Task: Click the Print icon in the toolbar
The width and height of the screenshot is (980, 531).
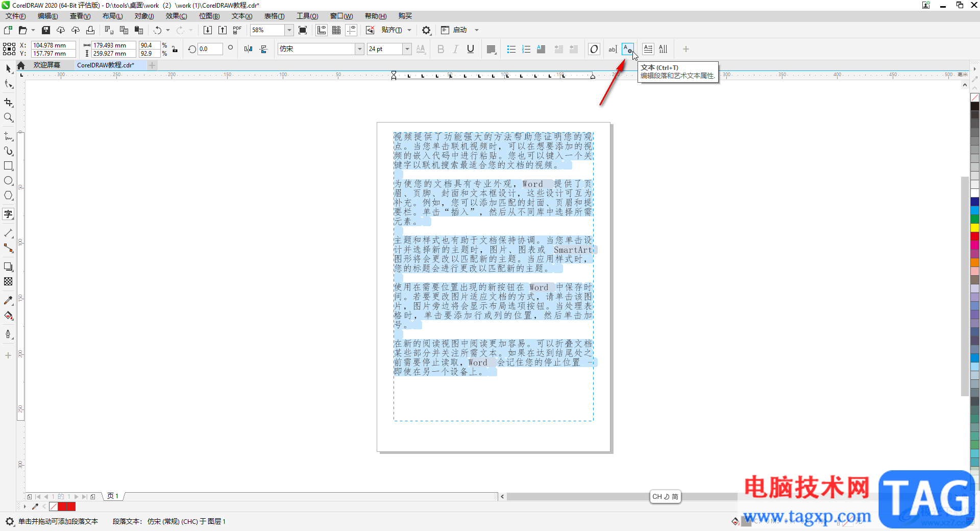Action: coord(90,30)
